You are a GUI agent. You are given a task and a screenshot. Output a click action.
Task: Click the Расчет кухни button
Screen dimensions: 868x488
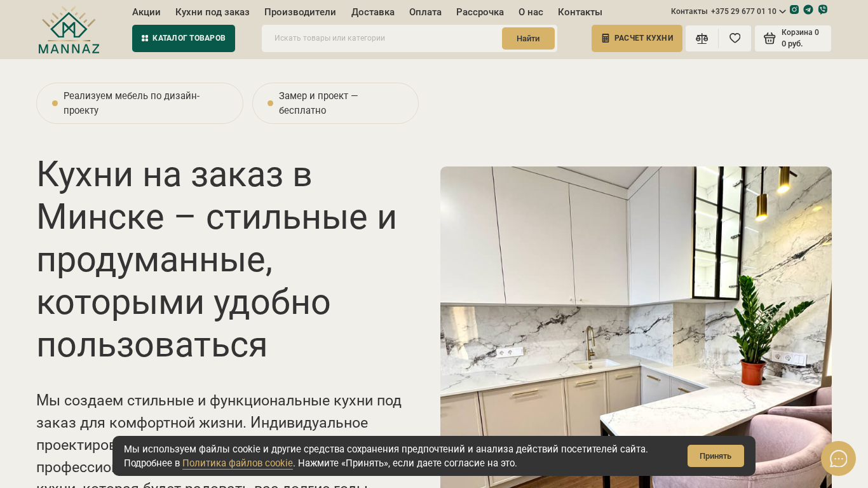pyautogui.click(x=637, y=38)
